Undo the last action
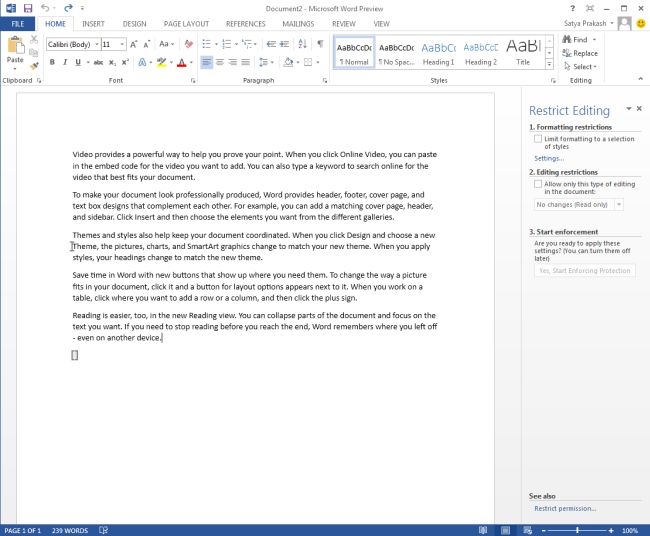Screen dimensions: 650x536 [x=45, y=8]
